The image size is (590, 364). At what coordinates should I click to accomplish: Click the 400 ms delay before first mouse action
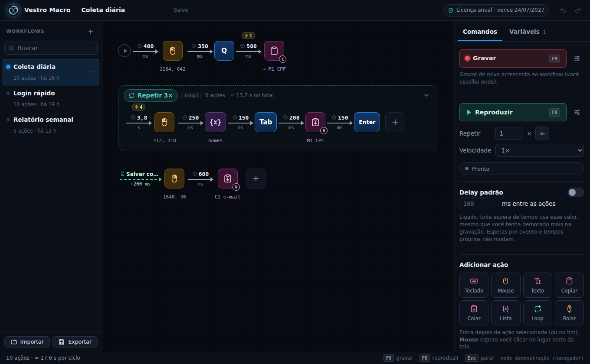click(x=146, y=51)
